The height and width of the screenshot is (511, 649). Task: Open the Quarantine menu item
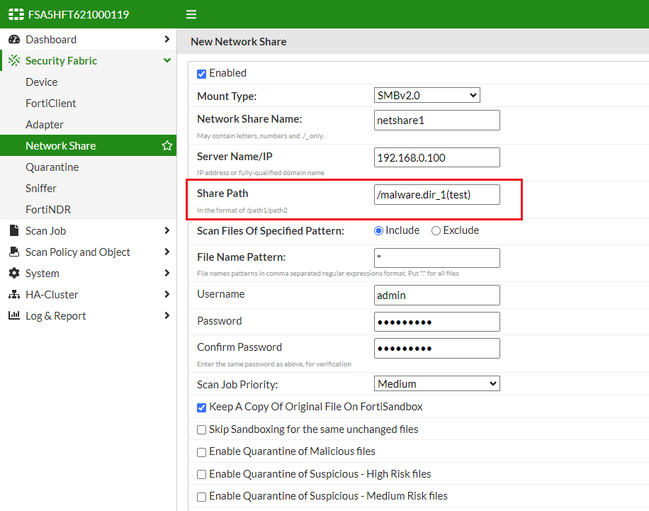click(x=52, y=167)
